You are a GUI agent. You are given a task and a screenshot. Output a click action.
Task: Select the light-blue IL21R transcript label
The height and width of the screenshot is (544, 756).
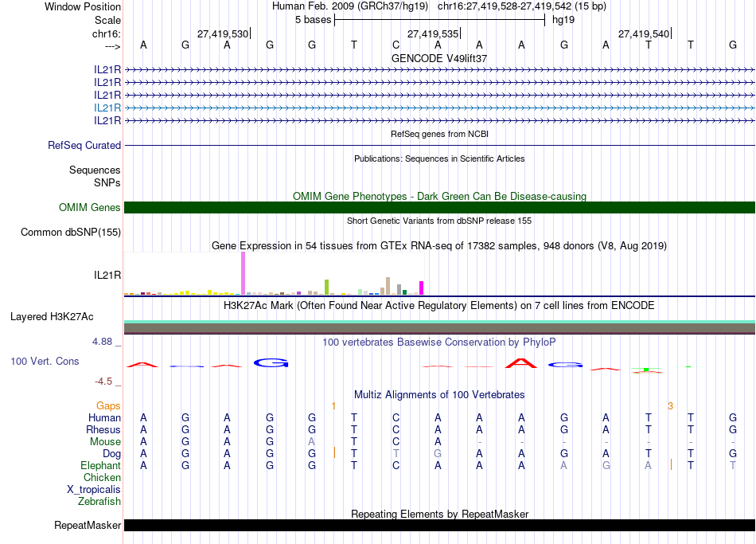click(x=107, y=108)
